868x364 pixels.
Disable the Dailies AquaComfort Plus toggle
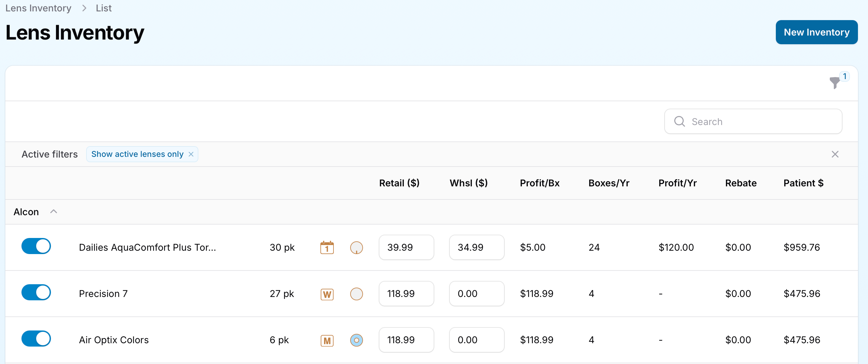(36, 246)
